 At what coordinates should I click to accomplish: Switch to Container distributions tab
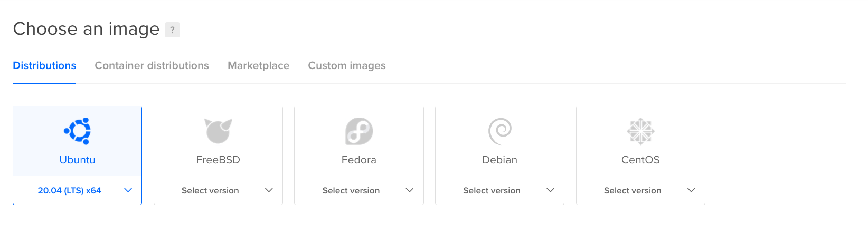pyautogui.click(x=152, y=66)
